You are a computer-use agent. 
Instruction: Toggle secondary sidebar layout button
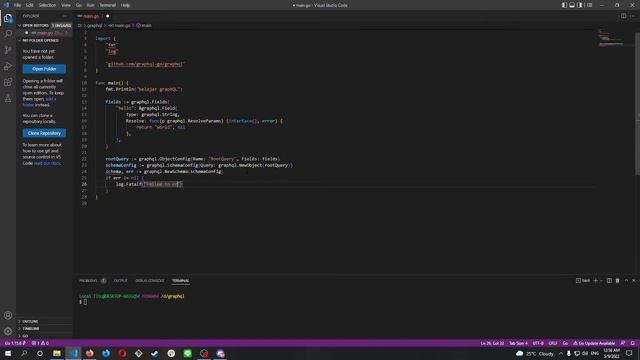tap(580, 5)
